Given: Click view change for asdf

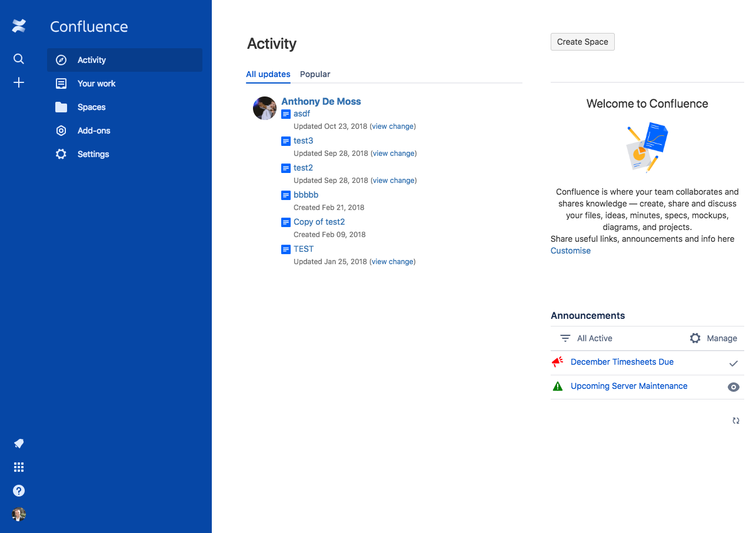Looking at the screenshot, I should click(392, 126).
